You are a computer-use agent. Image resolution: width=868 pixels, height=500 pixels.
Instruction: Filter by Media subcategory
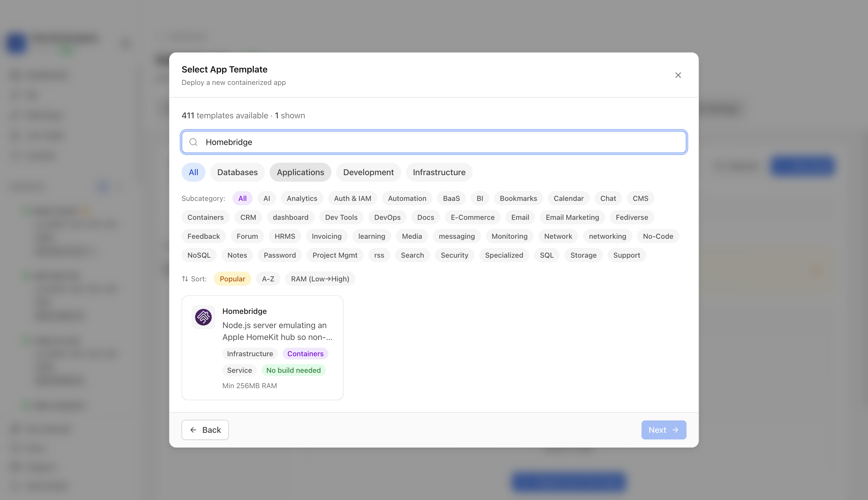412,236
